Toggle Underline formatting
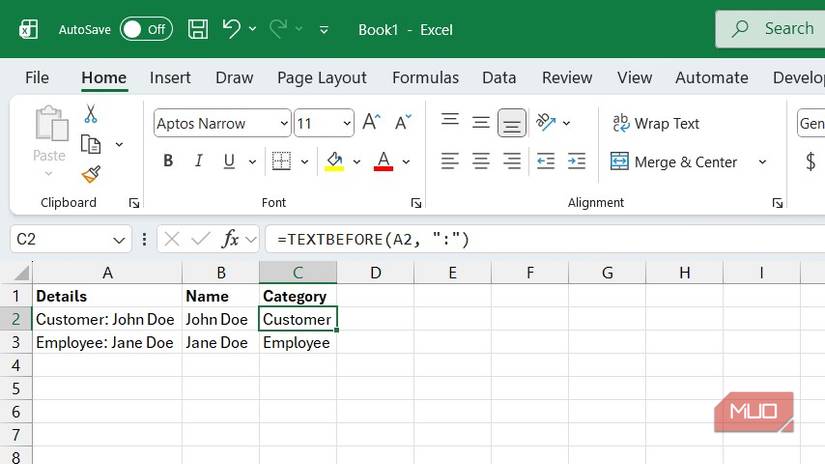 [x=229, y=160]
